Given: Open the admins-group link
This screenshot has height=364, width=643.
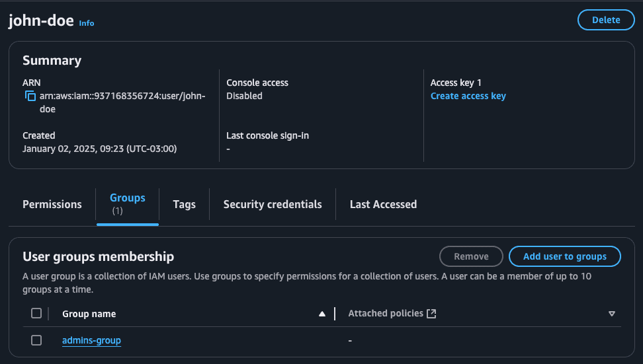Looking at the screenshot, I should pos(91,341).
